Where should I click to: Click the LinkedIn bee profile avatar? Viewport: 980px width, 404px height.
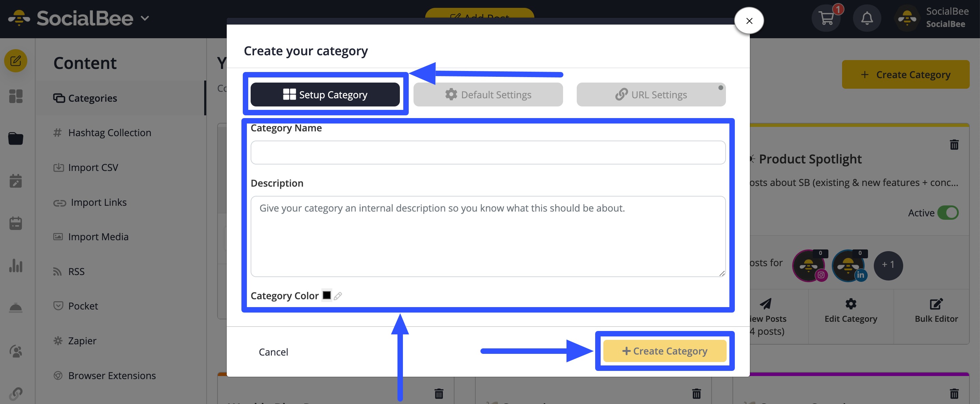849,266
